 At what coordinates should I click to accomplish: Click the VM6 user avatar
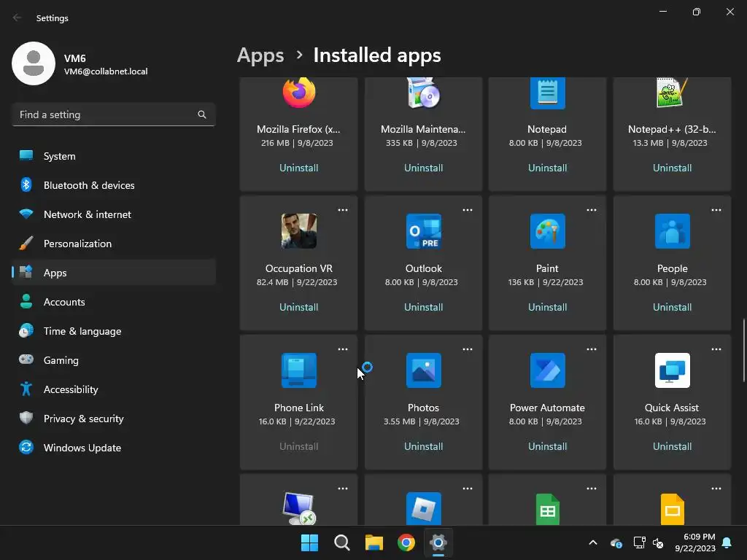click(34, 63)
